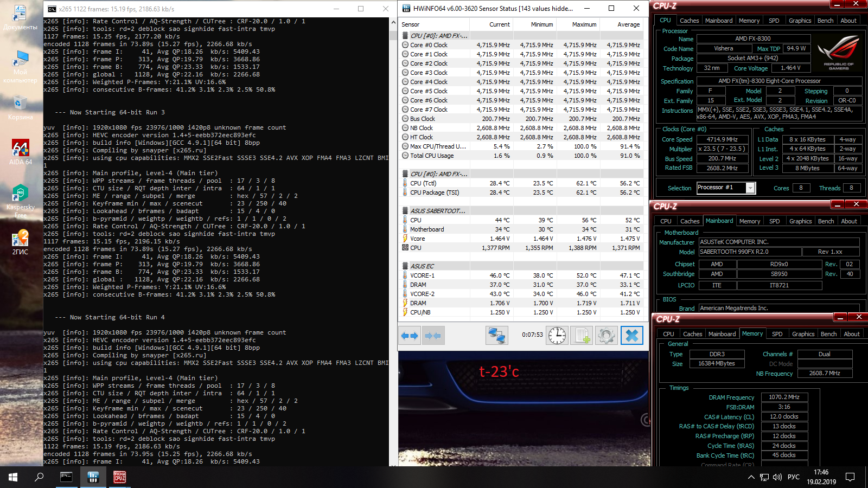This screenshot has height=488, width=868.
Task: Click the 1070.2 MHz DRAM Frequency value
Action: point(784,397)
